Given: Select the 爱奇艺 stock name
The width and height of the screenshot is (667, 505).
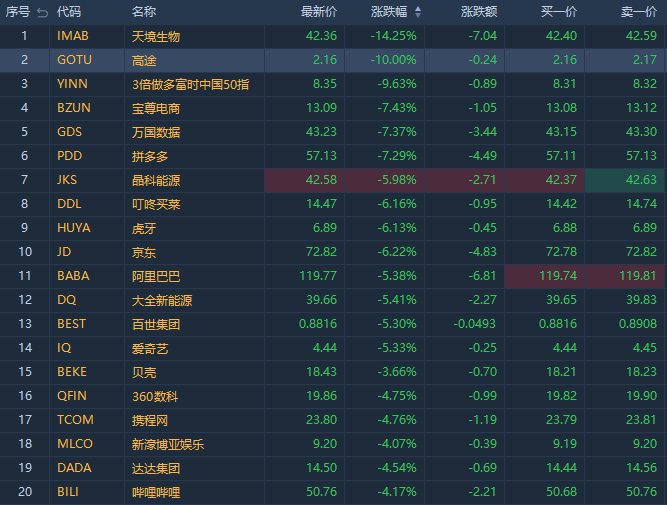Looking at the screenshot, I should pos(150,348).
